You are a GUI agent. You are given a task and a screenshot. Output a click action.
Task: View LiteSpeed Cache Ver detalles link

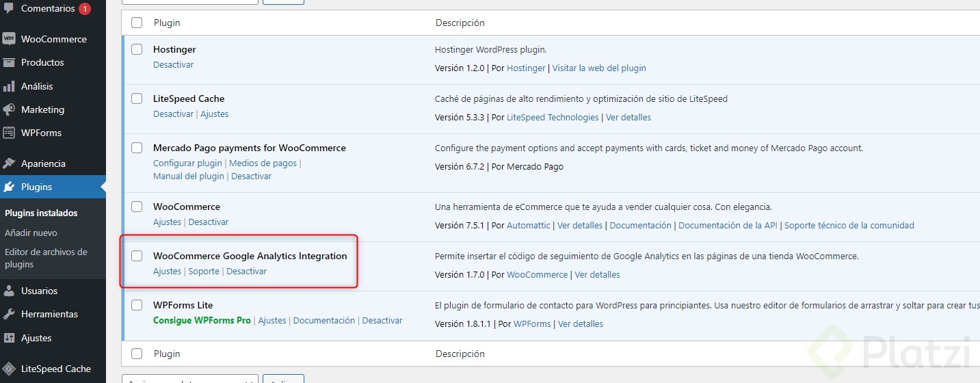coord(628,118)
